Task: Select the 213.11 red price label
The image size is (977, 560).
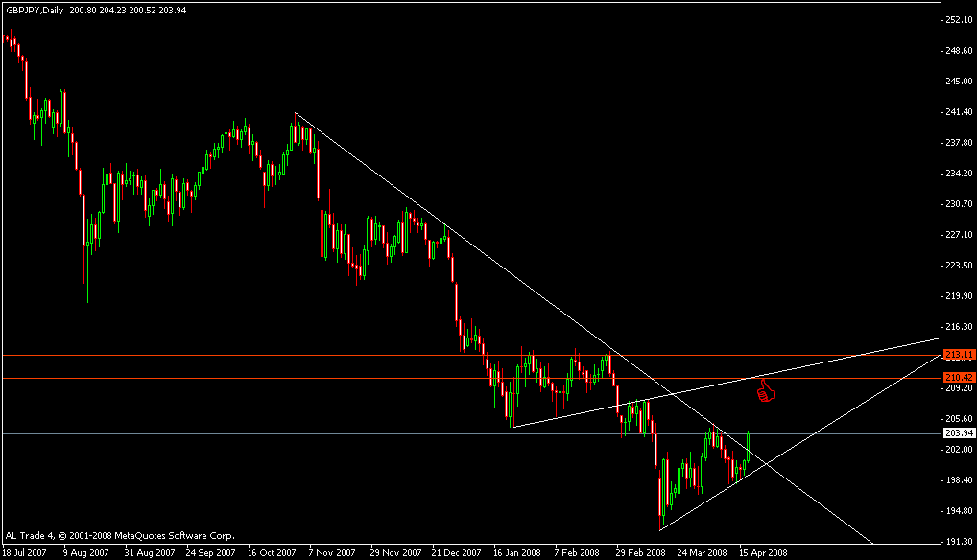Action: click(x=959, y=355)
